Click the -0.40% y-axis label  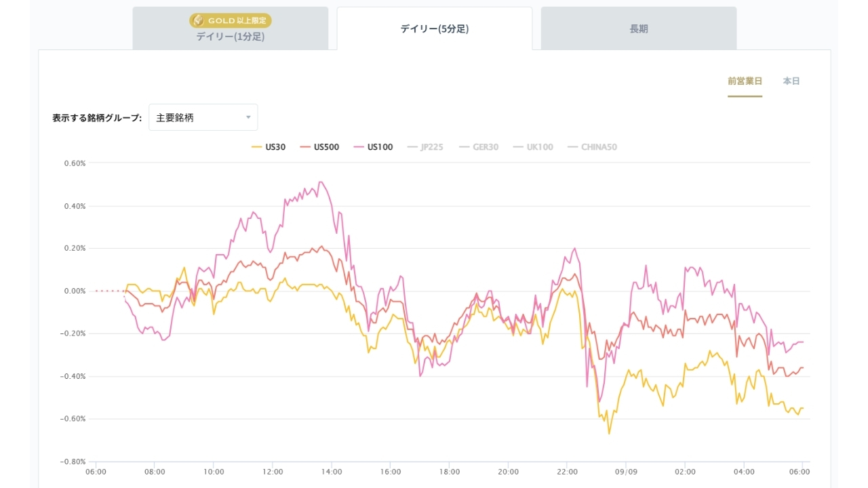click(x=73, y=376)
